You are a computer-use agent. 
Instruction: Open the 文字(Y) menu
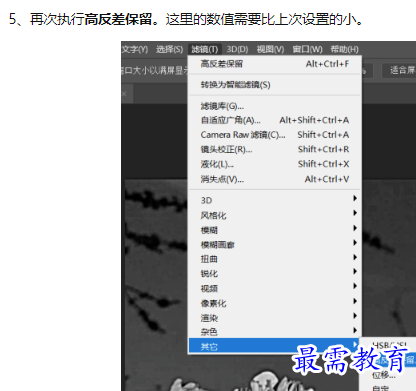[x=135, y=49]
